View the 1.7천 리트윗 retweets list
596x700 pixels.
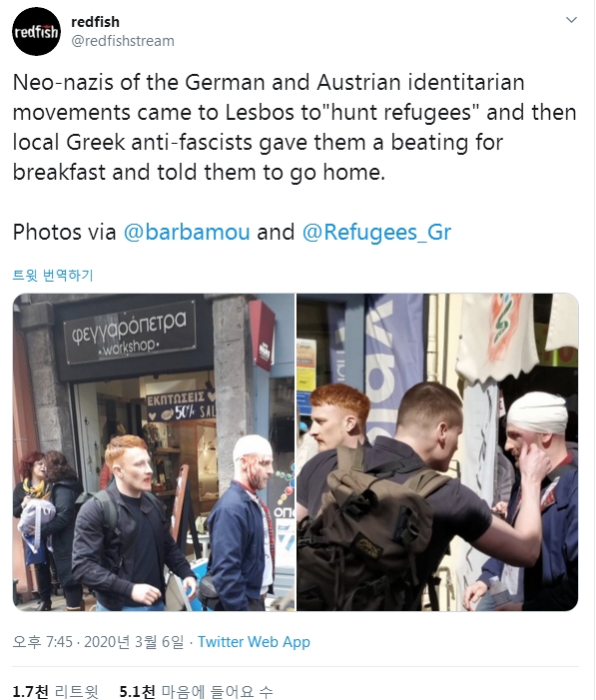(x=55, y=692)
